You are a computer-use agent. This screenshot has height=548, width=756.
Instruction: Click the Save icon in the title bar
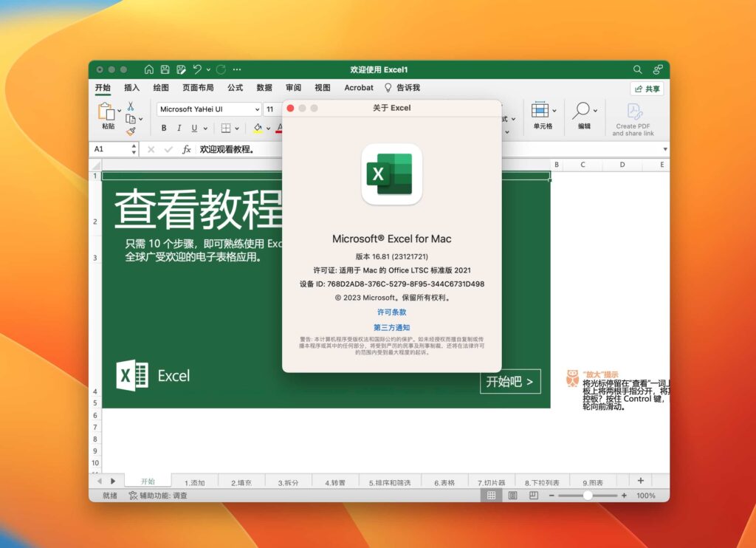(165, 69)
